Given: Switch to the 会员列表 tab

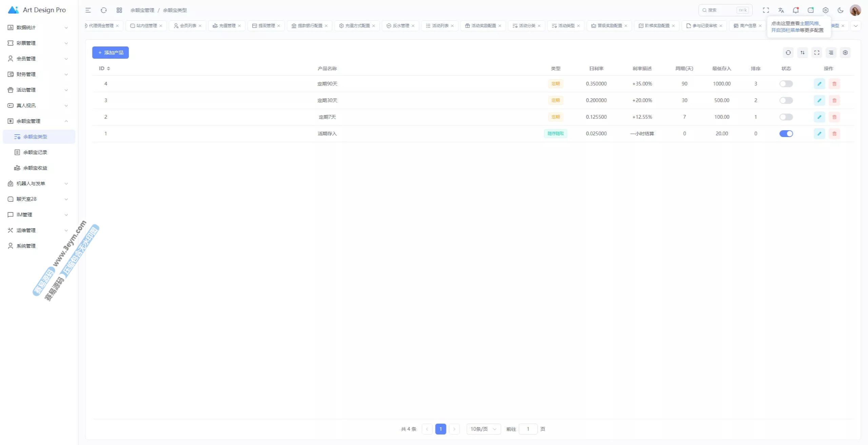Looking at the screenshot, I should (188, 26).
